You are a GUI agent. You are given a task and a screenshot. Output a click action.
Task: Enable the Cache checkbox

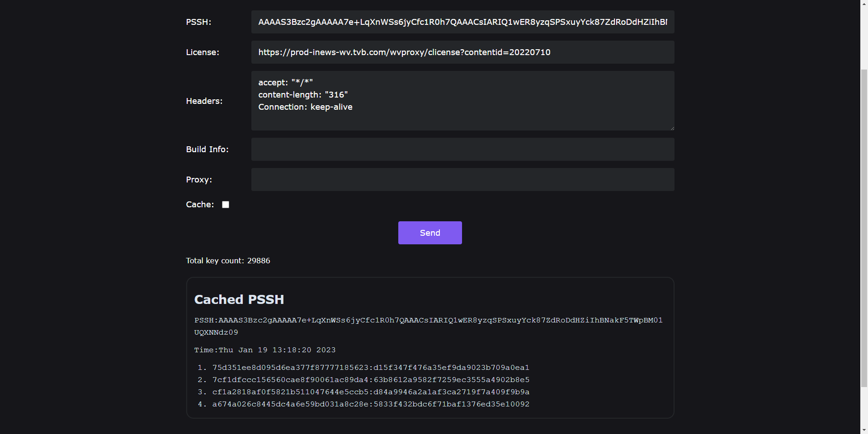[x=226, y=205]
